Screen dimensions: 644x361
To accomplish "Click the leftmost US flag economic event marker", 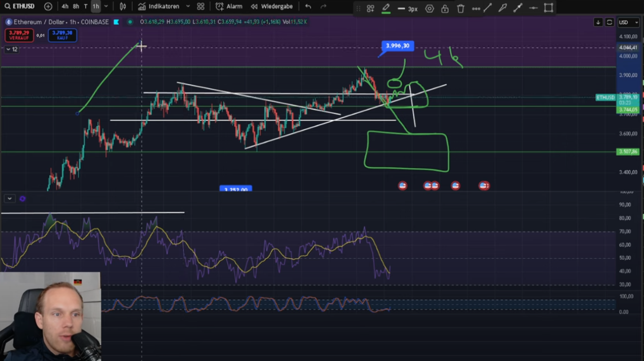I will click(x=403, y=186).
